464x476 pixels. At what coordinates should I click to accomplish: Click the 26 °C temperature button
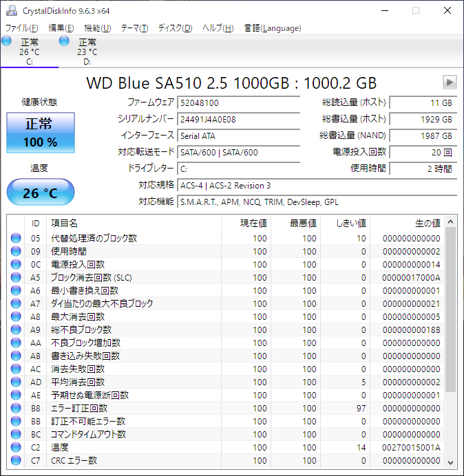(x=41, y=192)
